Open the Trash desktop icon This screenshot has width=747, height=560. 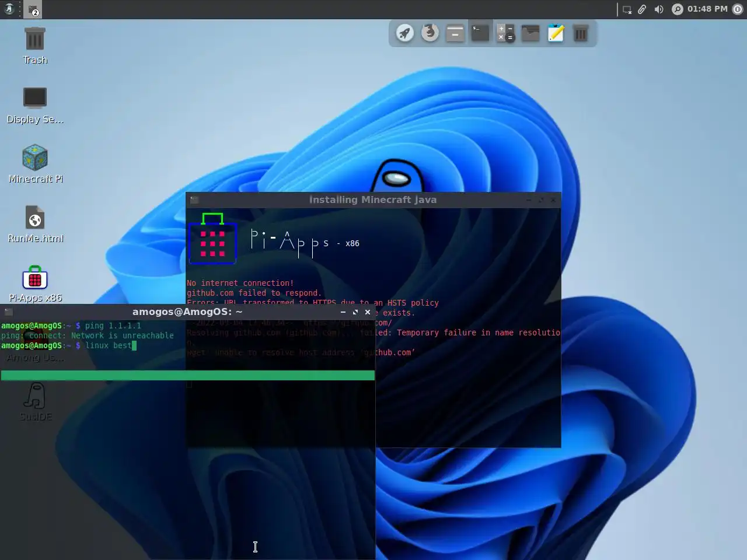35,45
